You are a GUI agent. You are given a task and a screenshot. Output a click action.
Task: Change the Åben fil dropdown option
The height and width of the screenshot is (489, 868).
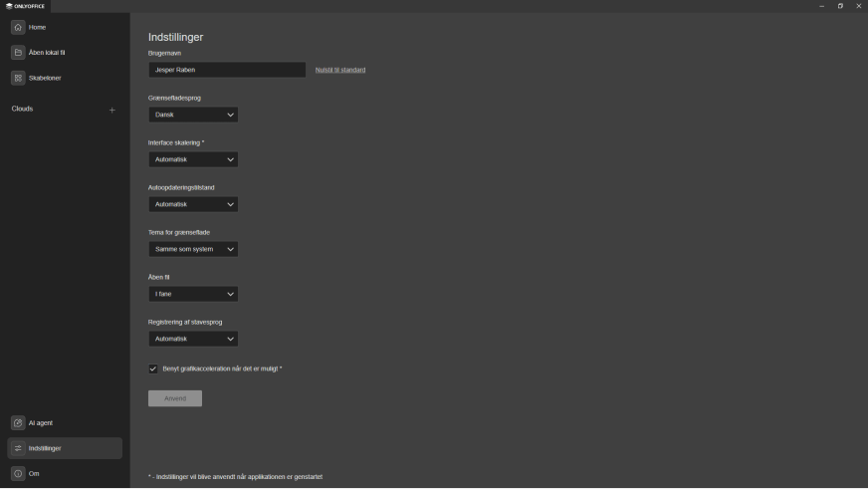[x=193, y=294]
